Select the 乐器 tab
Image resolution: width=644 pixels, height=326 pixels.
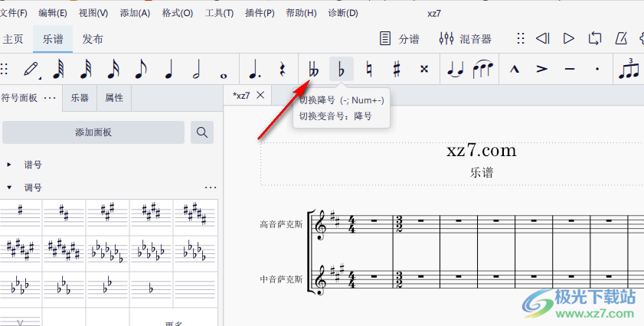tap(80, 98)
